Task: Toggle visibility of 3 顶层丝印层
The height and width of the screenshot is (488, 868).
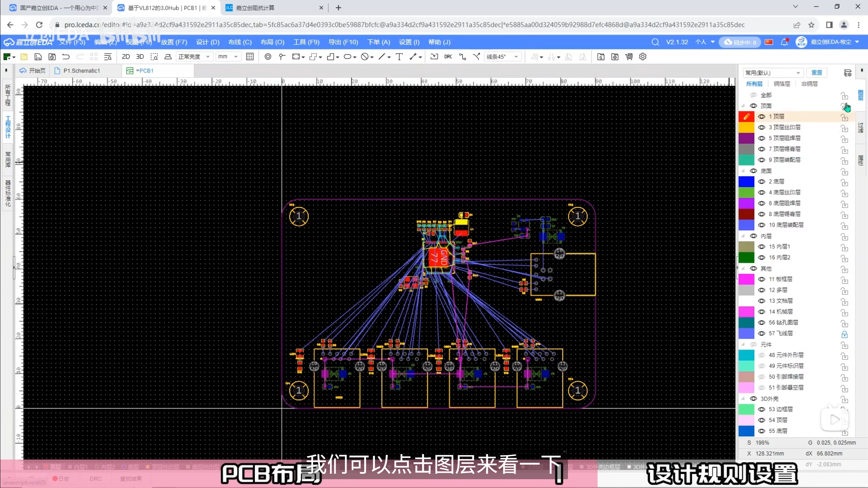Action: [762, 127]
